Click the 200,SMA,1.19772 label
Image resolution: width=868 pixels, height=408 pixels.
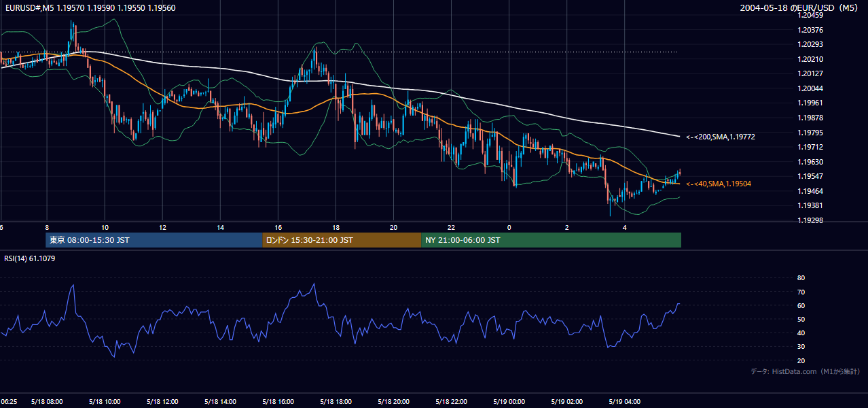(721, 137)
